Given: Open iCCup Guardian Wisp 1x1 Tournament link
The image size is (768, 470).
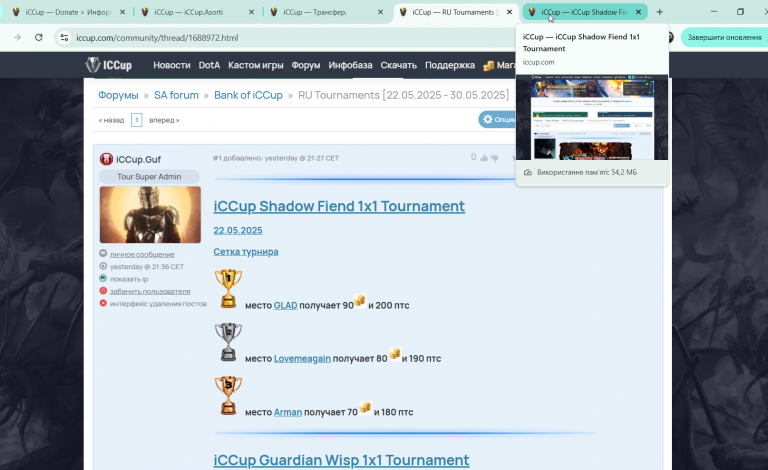Looking at the screenshot, I should (x=341, y=460).
